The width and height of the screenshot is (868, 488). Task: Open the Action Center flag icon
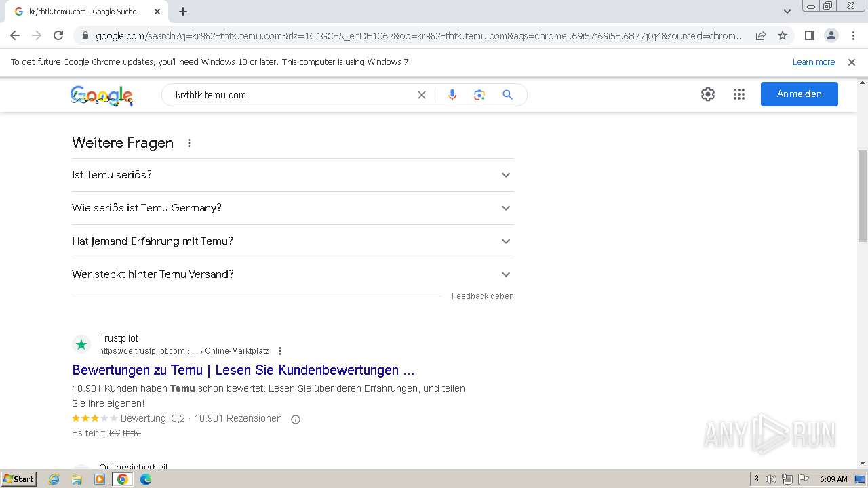[804, 479]
